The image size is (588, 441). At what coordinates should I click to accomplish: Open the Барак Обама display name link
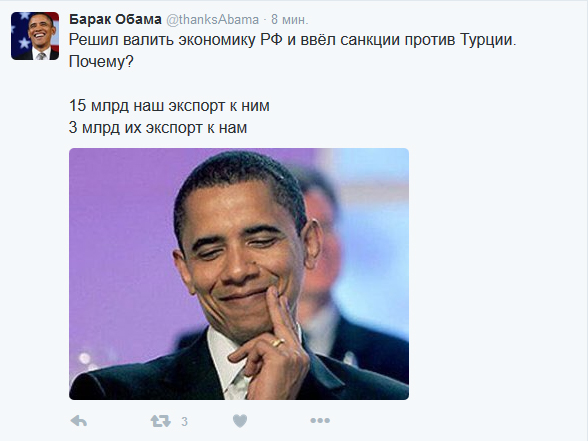(x=115, y=19)
